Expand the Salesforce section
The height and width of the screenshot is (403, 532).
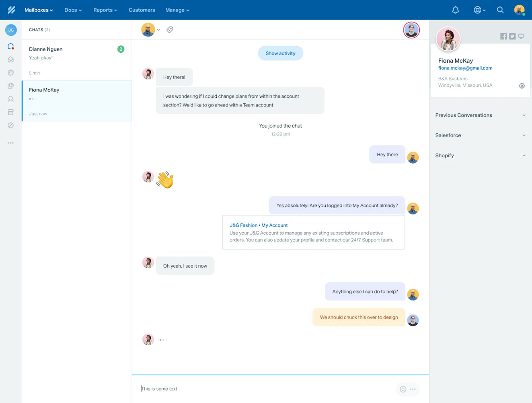(480, 135)
